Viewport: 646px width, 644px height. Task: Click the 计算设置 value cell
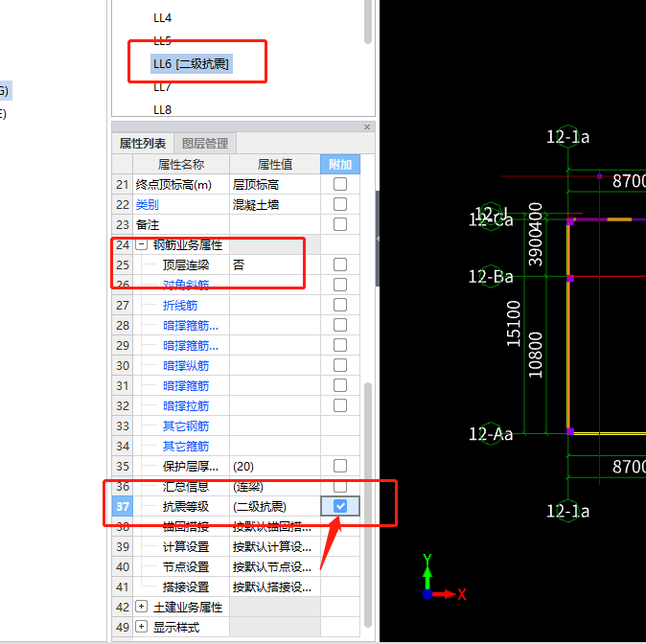[x=275, y=547]
